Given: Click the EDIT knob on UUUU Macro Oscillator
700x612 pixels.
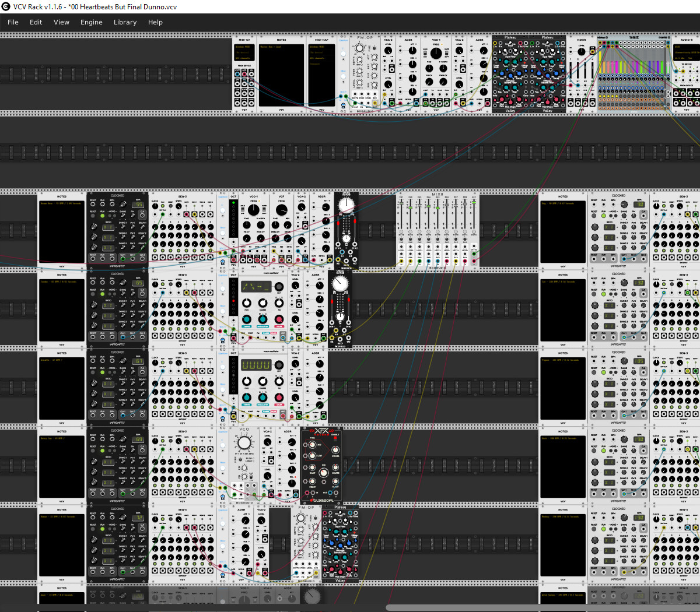Looking at the screenshot, I should tap(279, 365).
